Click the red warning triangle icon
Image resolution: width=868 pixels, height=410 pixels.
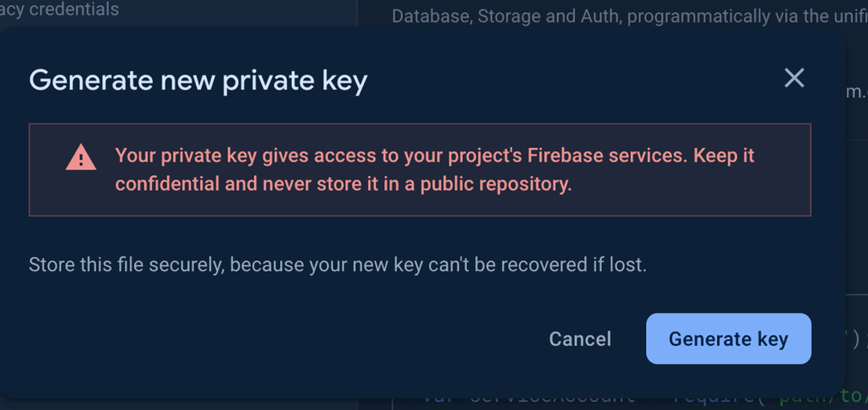[81, 158]
